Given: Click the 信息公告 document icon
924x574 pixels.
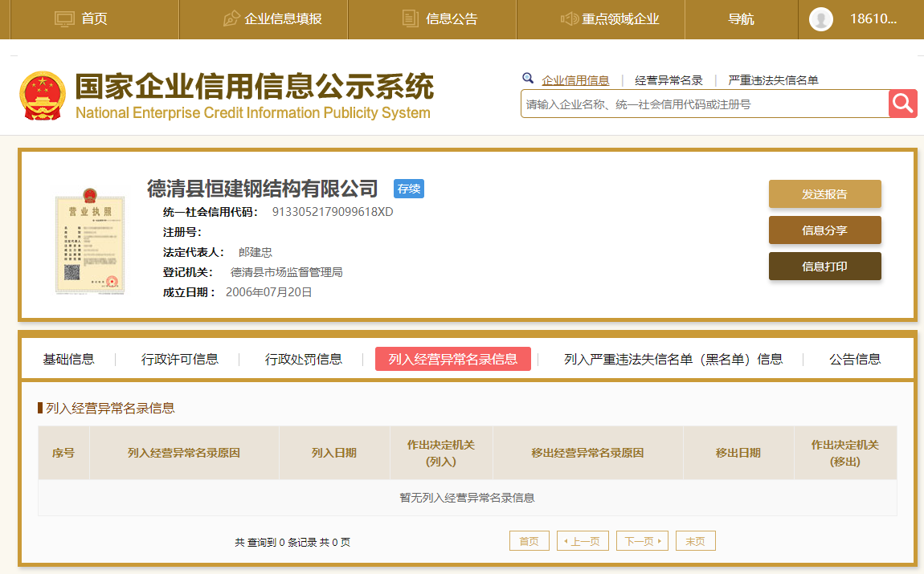Looking at the screenshot, I should (x=410, y=18).
